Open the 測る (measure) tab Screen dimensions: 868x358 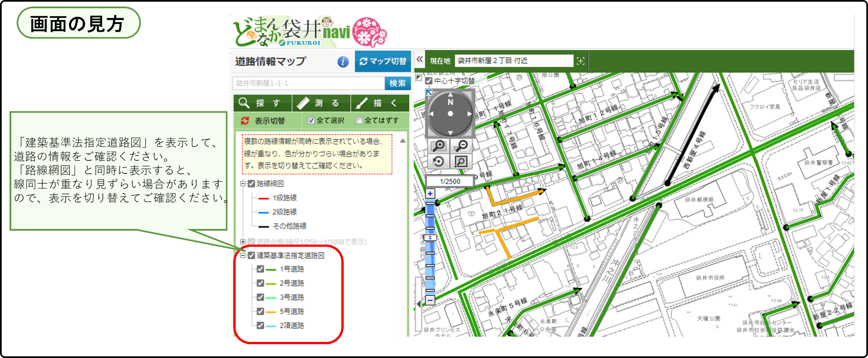322,103
